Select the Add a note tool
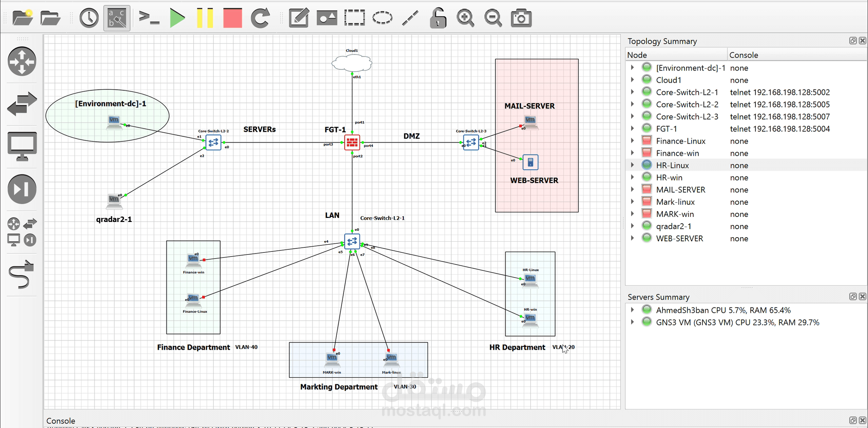This screenshot has width=868, height=428. (x=299, y=18)
